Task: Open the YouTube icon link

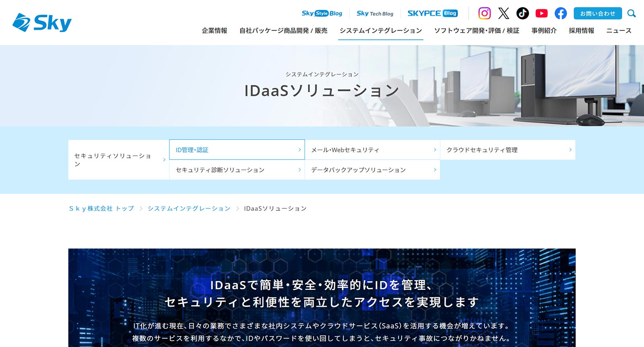Action: tap(541, 13)
